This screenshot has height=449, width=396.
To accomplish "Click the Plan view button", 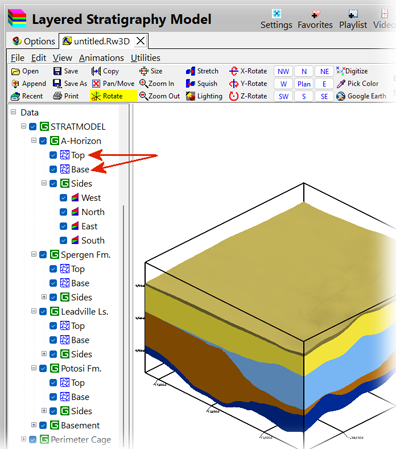I will (304, 84).
